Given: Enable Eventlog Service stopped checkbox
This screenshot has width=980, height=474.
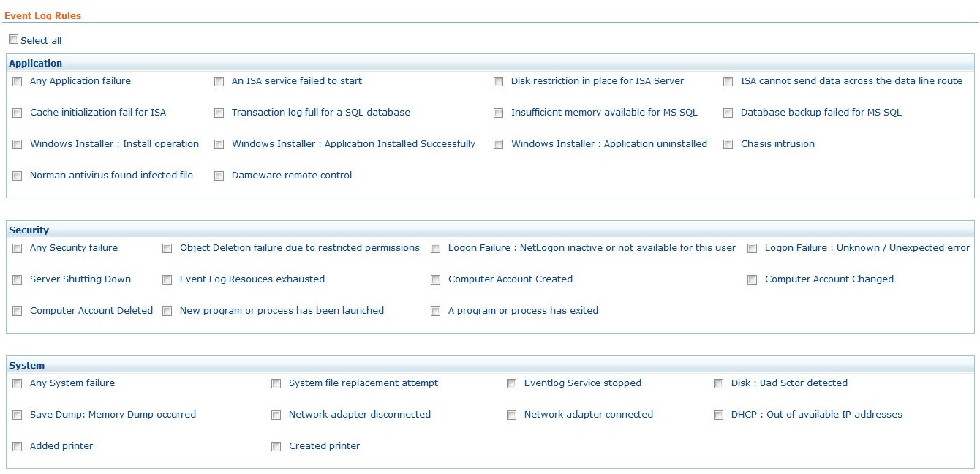Looking at the screenshot, I should pyautogui.click(x=512, y=384).
